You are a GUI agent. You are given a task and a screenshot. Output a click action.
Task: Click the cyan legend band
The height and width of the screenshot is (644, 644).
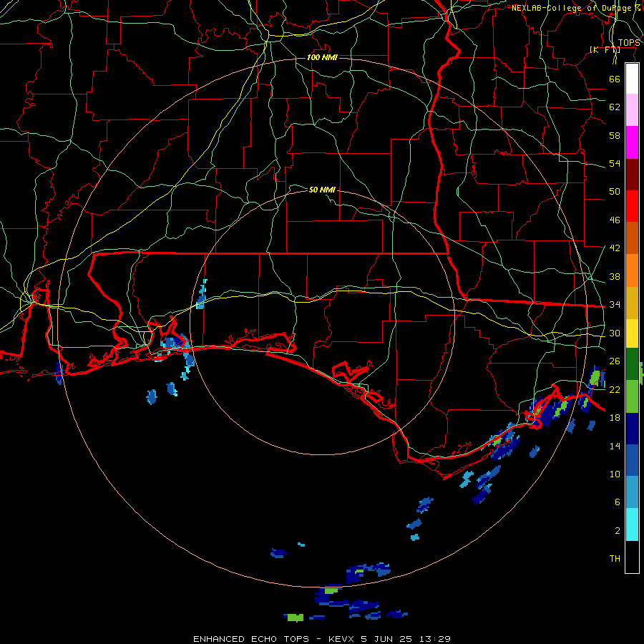click(x=632, y=525)
